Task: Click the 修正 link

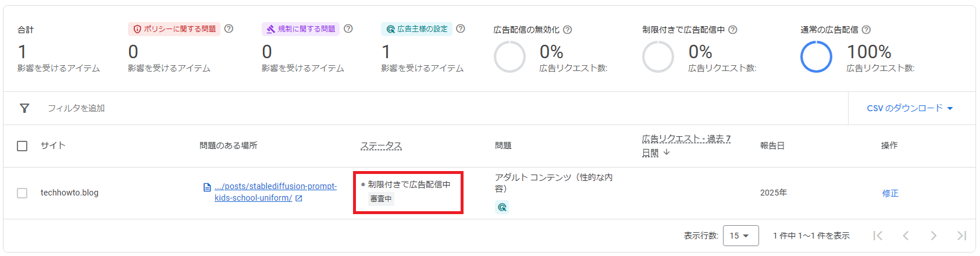Action: pyautogui.click(x=890, y=193)
